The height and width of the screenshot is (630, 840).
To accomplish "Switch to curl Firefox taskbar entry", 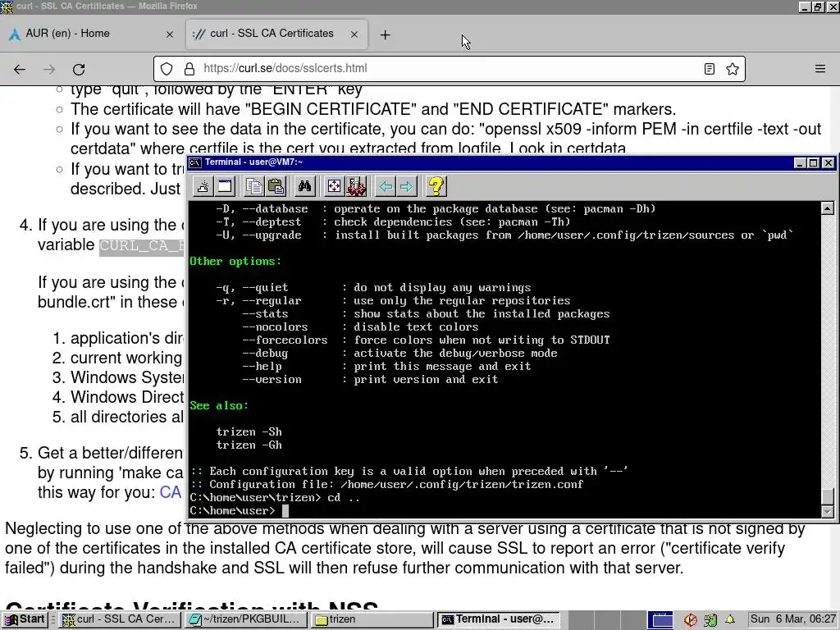I will 120,620.
